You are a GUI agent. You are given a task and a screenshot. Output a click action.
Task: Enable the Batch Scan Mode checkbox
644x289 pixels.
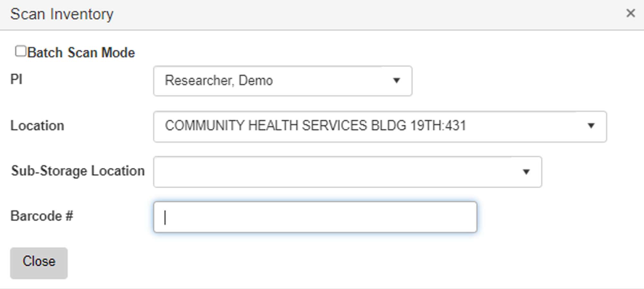click(x=21, y=51)
